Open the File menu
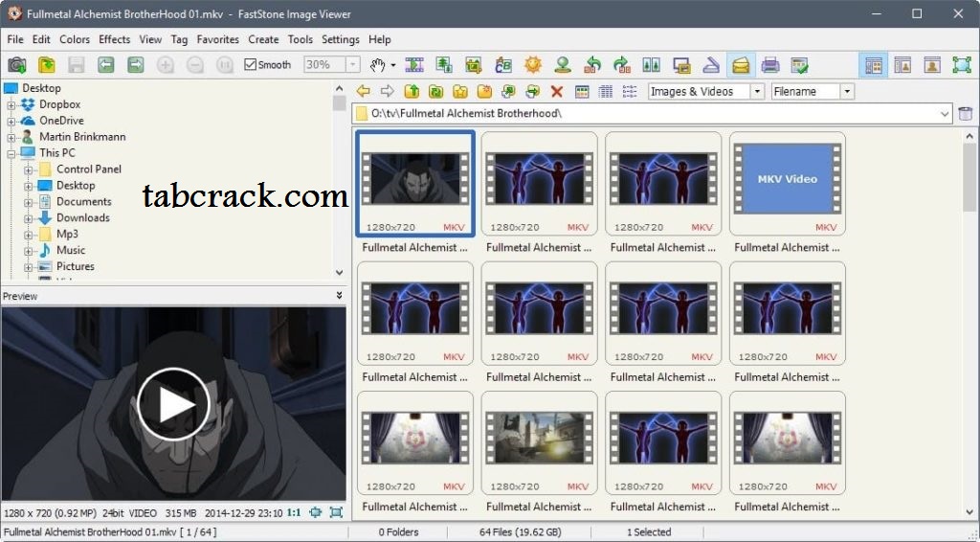The image size is (980, 542). click(15, 39)
